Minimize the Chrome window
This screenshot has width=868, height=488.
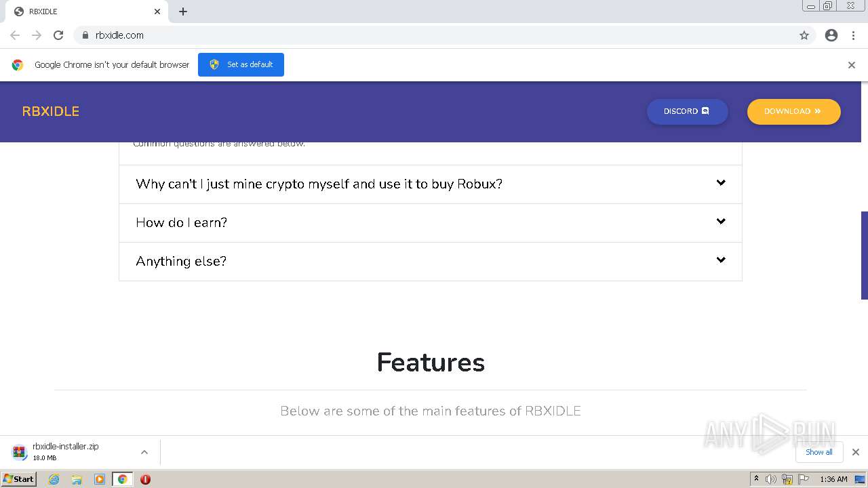coord(811,6)
